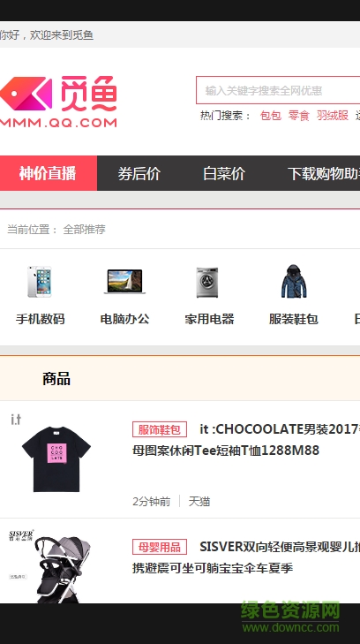Select the 家用电器 washing machine icon

click(x=207, y=283)
